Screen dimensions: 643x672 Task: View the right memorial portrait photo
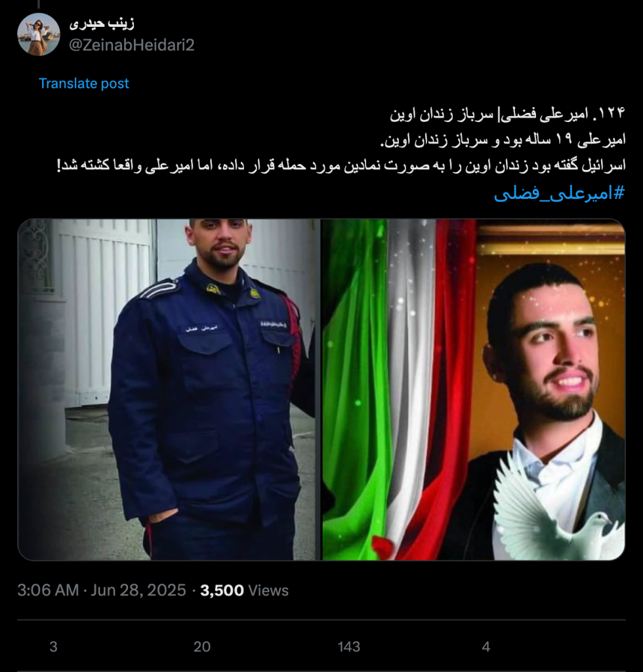coord(474,390)
